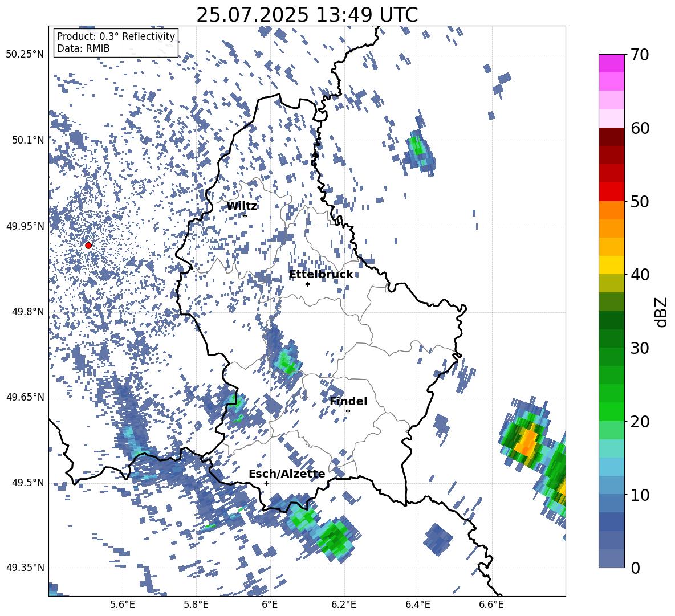This screenshot has height=616, width=675.
Task: Click the 5.8°E longitude label
Action: (x=196, y=605)
